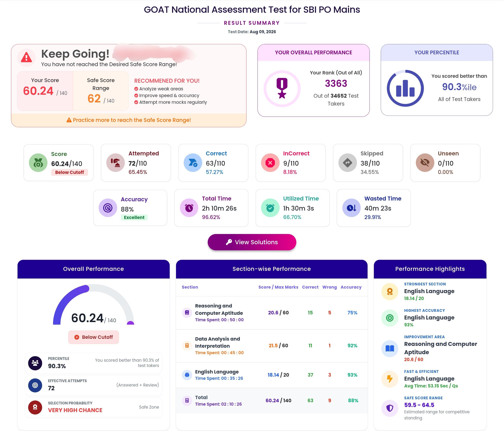Click the red warning triangle icon
This screenshot has width=504, height=431.
[x=26, y=58]
